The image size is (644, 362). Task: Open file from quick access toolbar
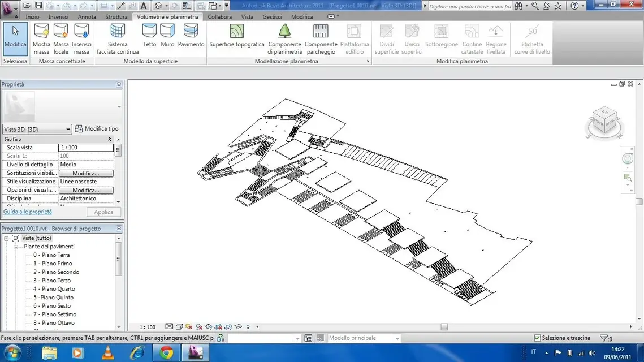pos(27,5)
